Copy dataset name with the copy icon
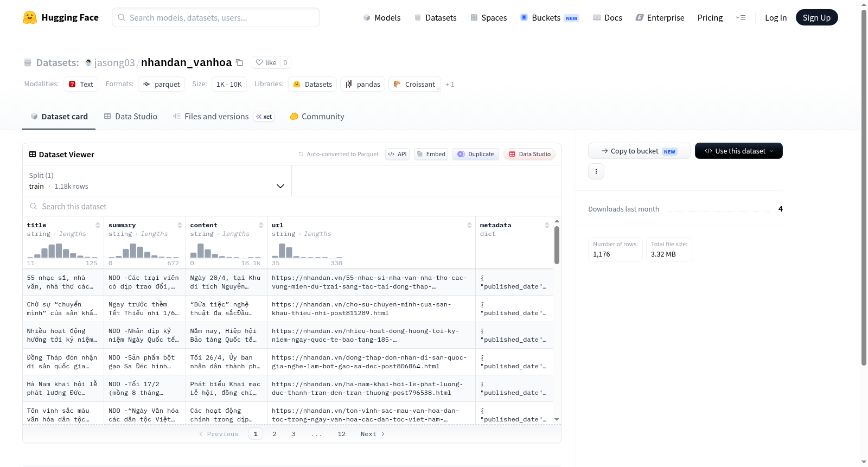Image resolution: width=868 pixels, height=467 pixels. coord(239,62)
